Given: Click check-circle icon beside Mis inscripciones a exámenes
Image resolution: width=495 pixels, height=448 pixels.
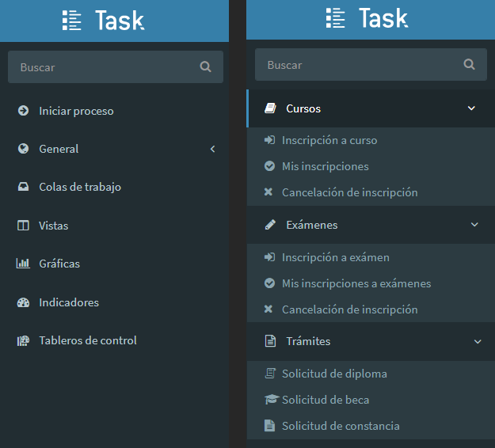Looking at the screenshot, I should [x=269, y=283].
